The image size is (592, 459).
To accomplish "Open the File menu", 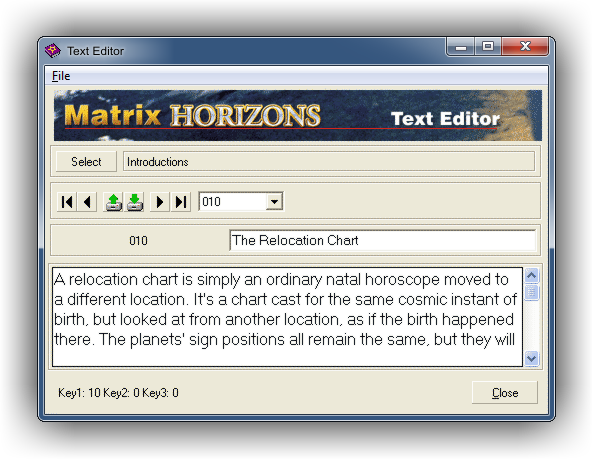I will point(61,76).
